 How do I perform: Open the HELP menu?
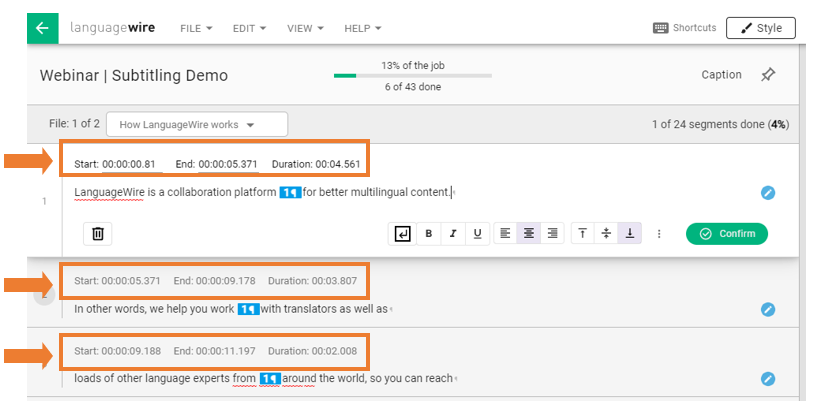point(362,29)
